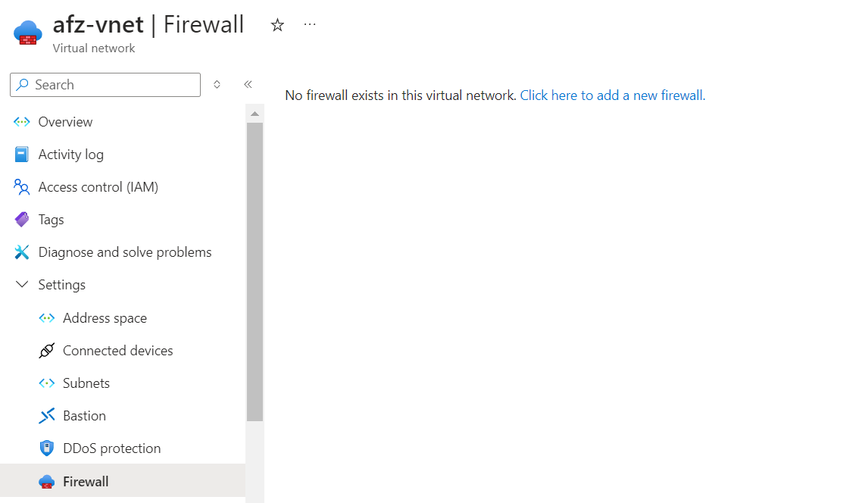Click the Connected devices plug icon
This screenshot has height=503, width=868.
(x=47, y=351)
